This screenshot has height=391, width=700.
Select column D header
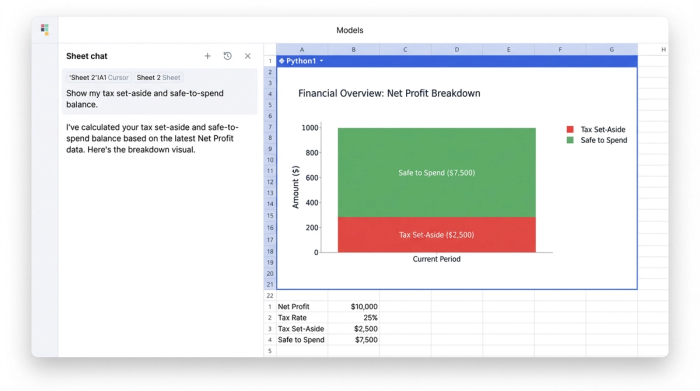(457, 50)
